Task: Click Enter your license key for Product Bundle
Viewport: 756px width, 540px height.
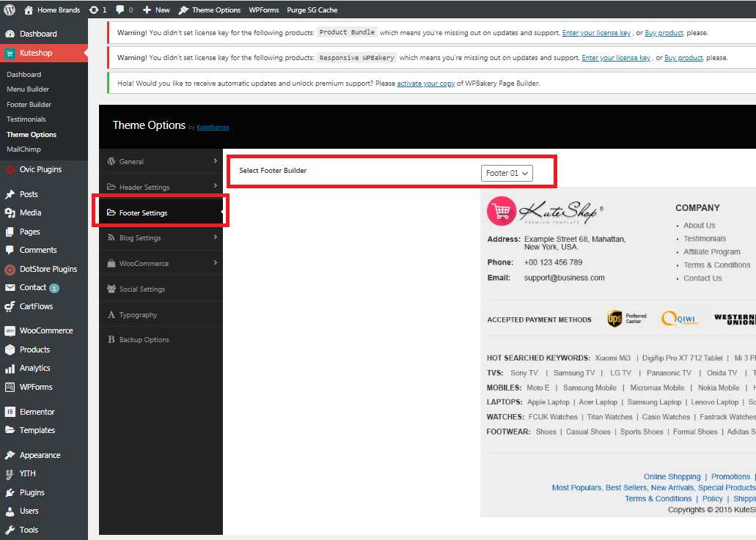Action: tap(596, 33)
